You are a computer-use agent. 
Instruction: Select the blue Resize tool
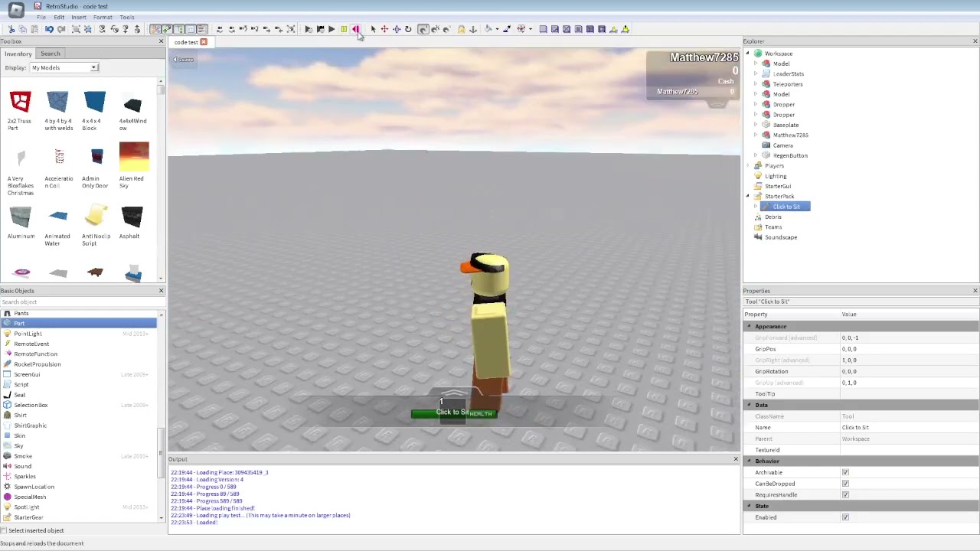point(397,29)
